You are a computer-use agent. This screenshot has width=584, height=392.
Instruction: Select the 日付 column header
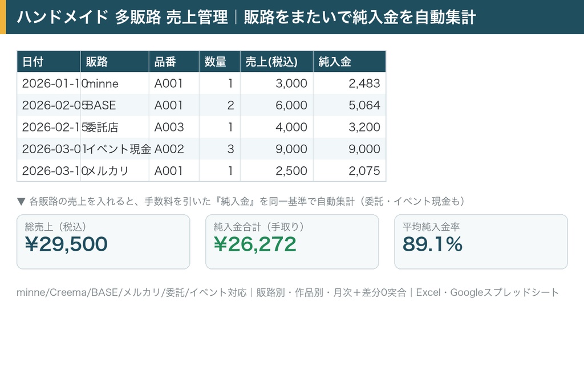coord(49,62)
